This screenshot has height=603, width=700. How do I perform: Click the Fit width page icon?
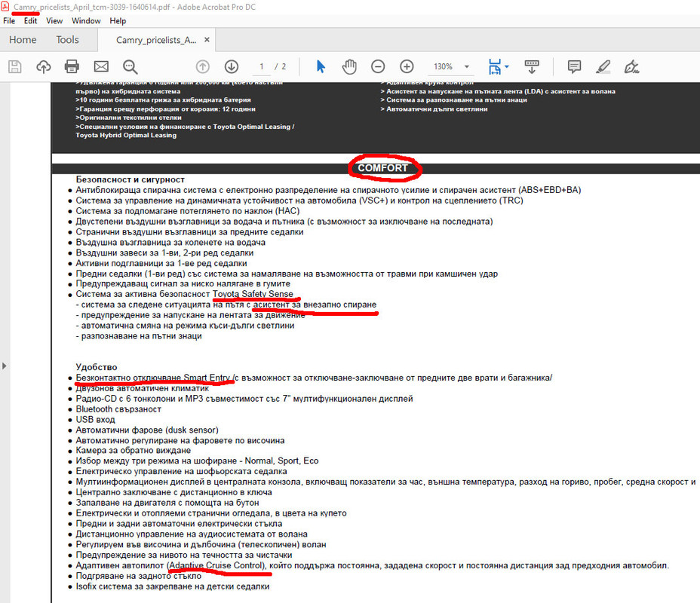[495, 67]
